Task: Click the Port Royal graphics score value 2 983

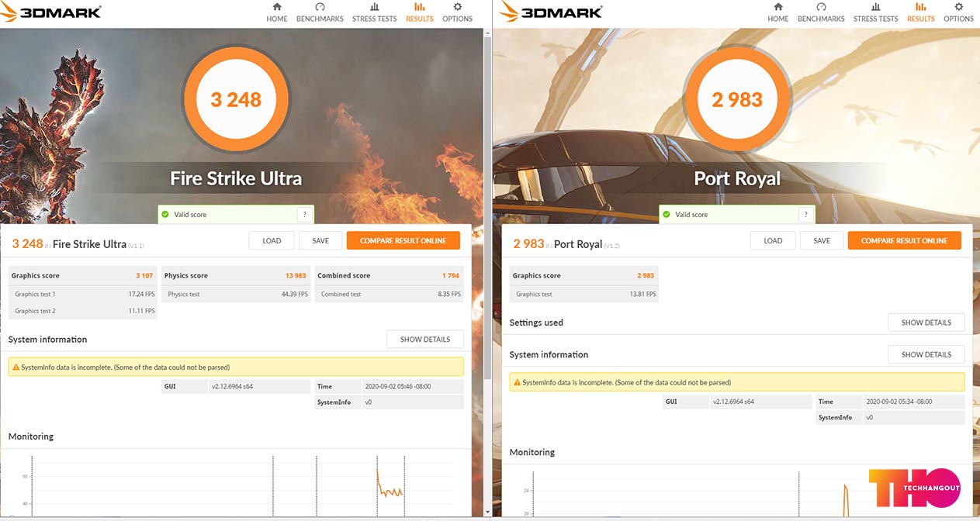Action: click(x=646, y=276)
